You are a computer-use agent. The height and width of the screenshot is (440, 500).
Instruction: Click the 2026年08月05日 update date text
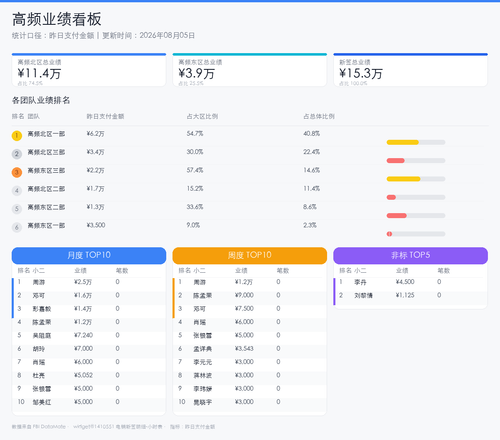167,35
